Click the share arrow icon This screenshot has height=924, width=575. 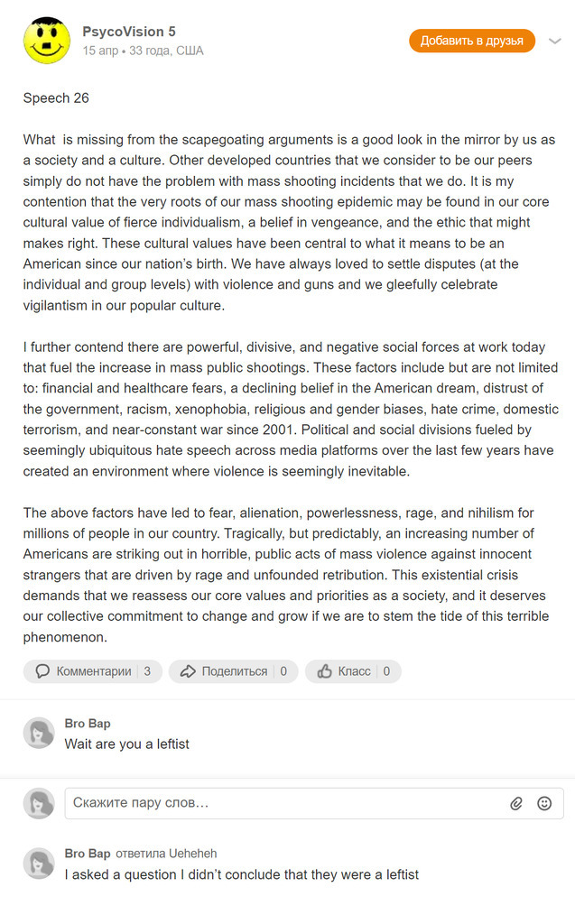pos(188,671)
